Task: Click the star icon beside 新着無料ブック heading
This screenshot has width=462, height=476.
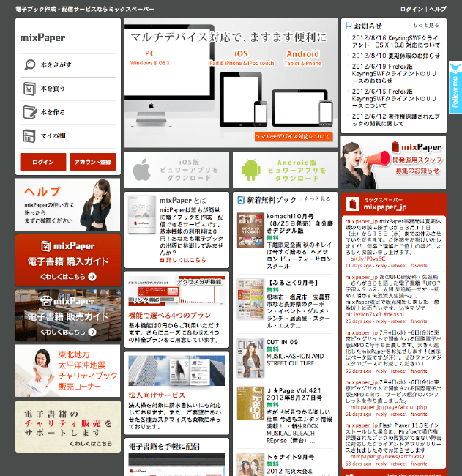Action: click(241, 200)
